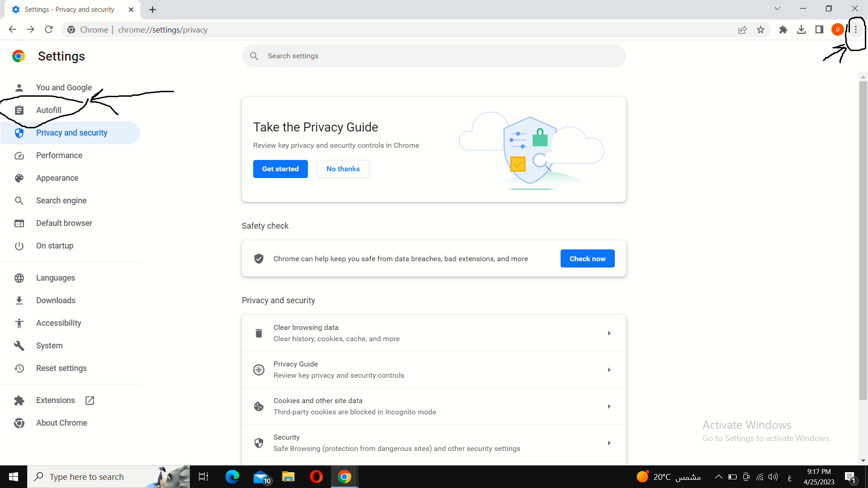Bookmark this page with the star icon
The width and height of the screenshot is (868, 488).
(x=760, y=30)
